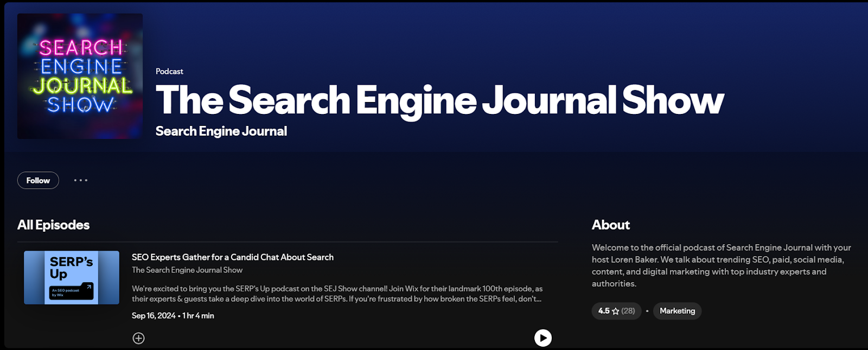Open episode title SEO Experts Gather link

coord(233,257)
